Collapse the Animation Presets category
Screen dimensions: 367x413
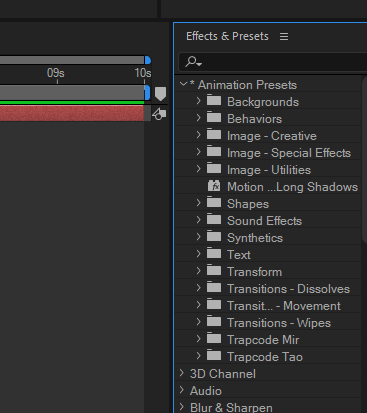(x=183, y=84)
